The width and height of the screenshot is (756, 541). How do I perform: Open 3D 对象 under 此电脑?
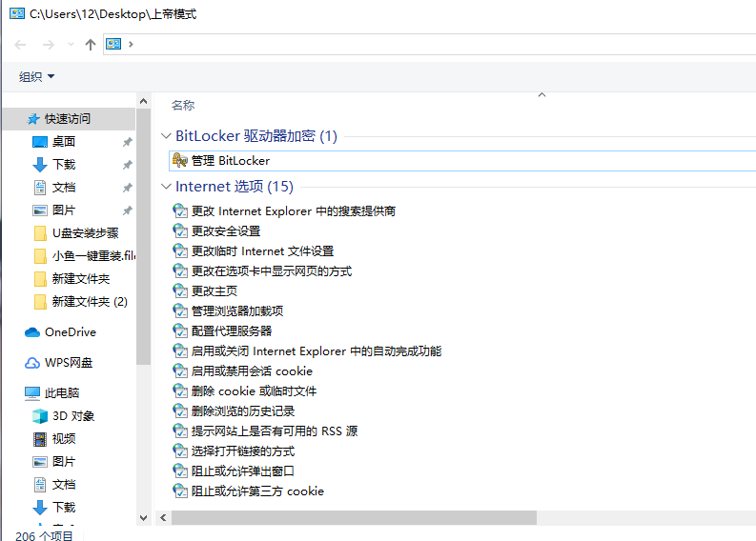(73, 416)
